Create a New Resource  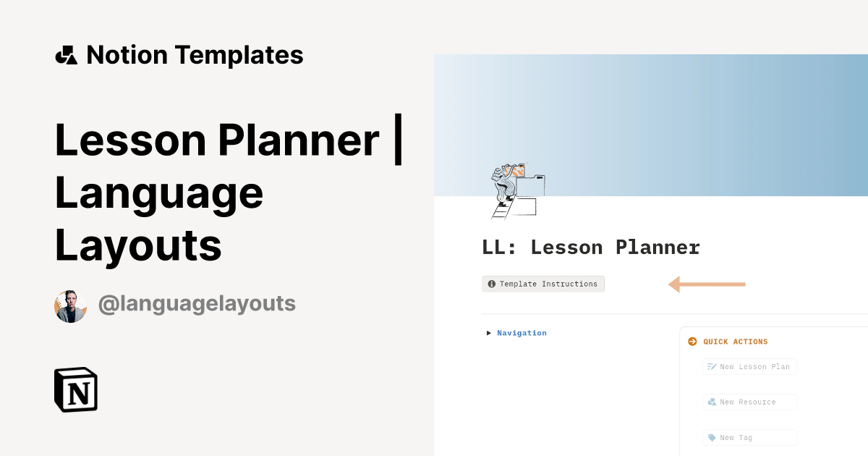[749, 402]
